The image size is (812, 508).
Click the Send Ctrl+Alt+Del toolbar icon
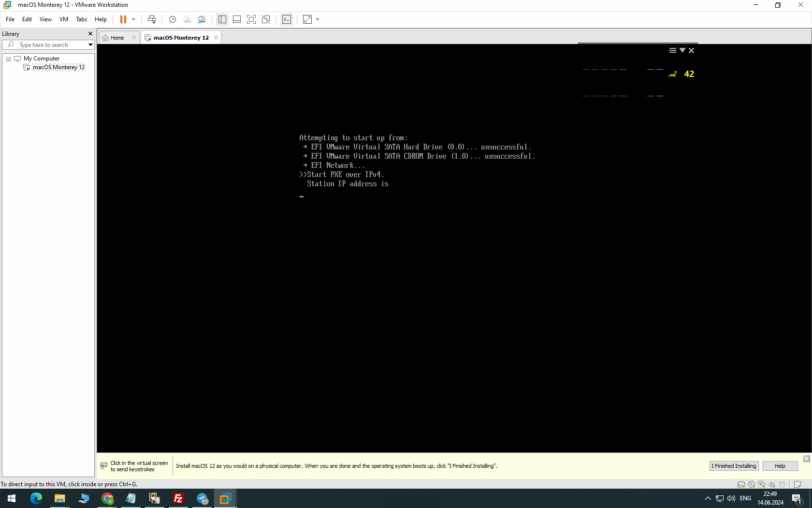click(152, 19)
